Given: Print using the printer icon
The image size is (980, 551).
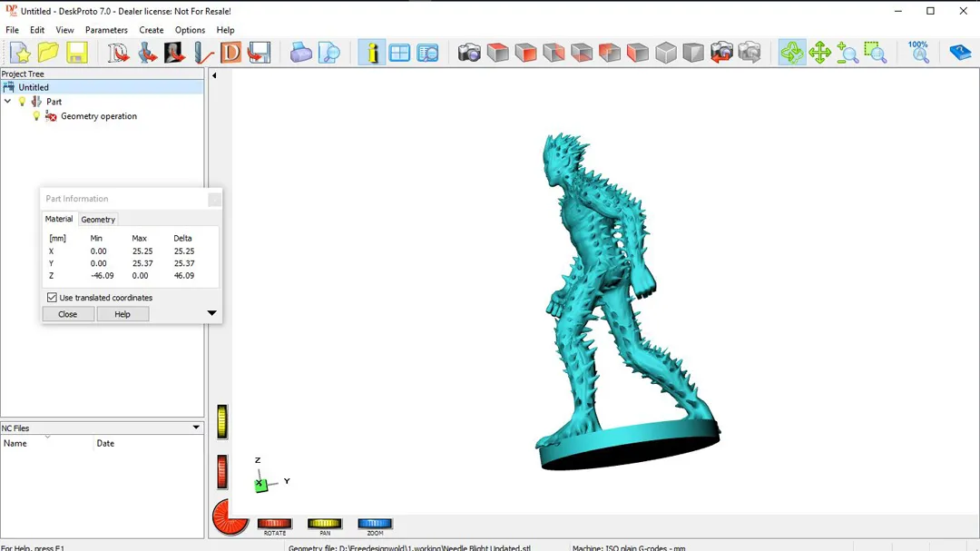Looking at the screenshot, I should 300,54.
